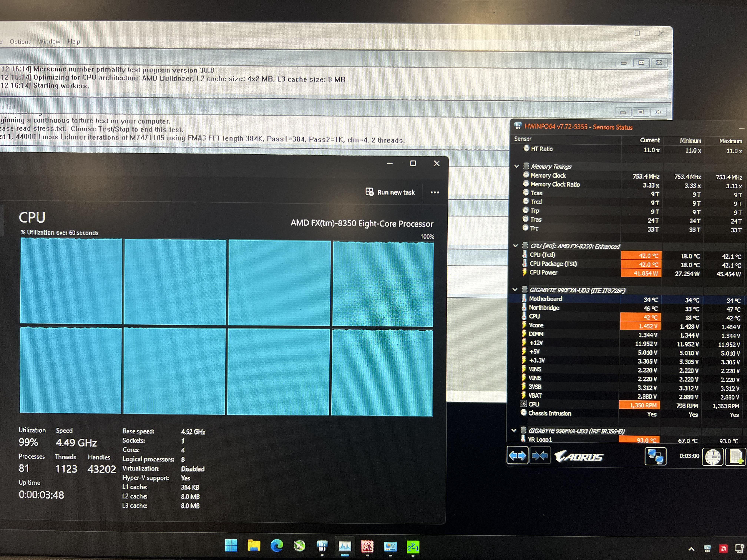Click HWiNFO expand columns double-arrow icon
The image size is (747, 560).
click(517, 456)
